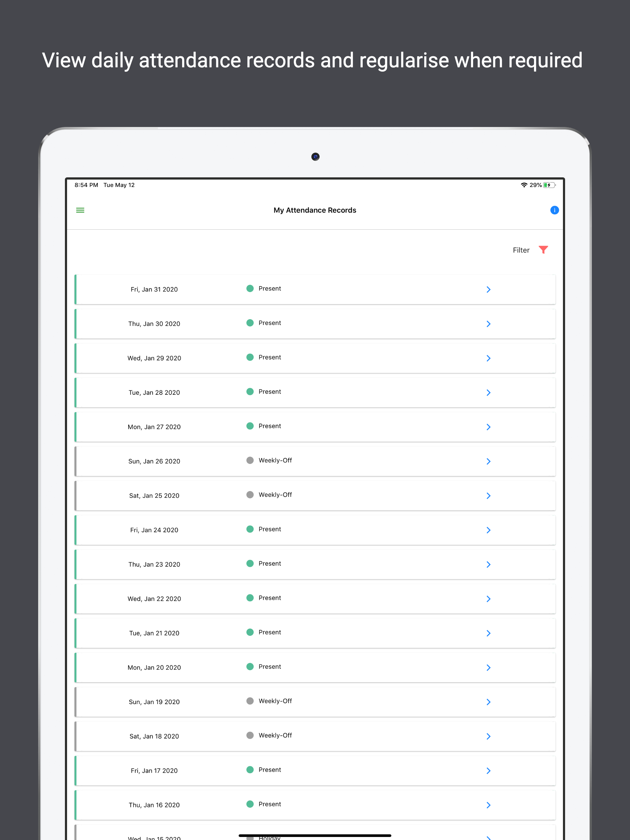Click Present status on Tue, Jan 21

pyautogui.click(x=270, y=632)
